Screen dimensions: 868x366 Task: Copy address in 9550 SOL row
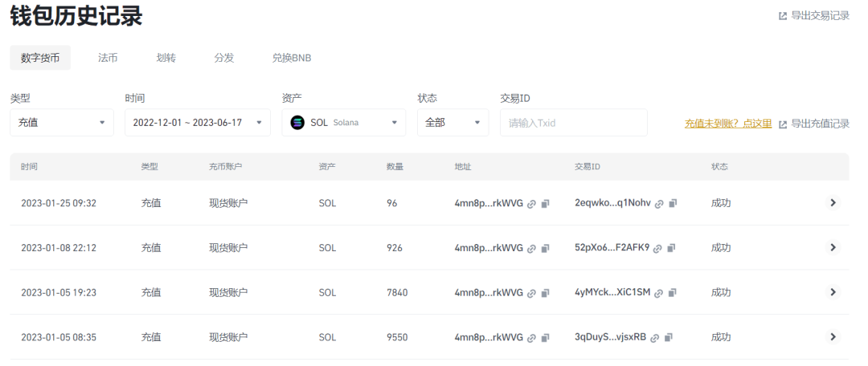tap(545, 337)
